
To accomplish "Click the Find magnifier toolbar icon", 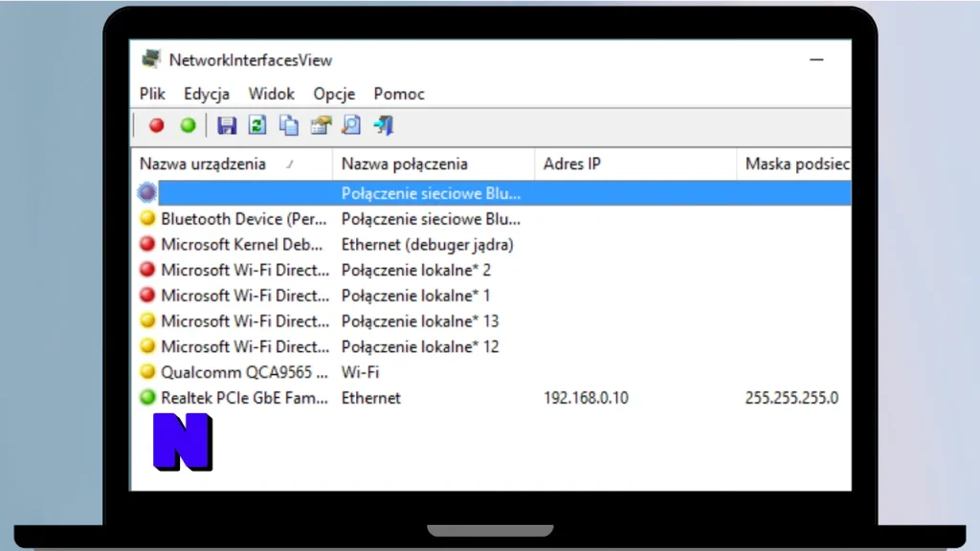I will click(351, 125).
